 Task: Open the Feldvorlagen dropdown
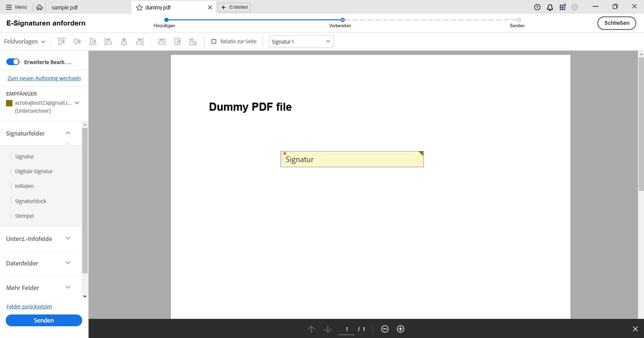click(24, 42)
